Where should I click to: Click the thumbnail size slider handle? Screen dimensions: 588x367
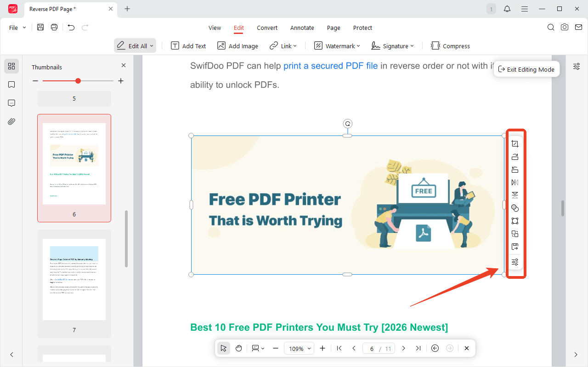pyautogui.click(x=78, y=81)
